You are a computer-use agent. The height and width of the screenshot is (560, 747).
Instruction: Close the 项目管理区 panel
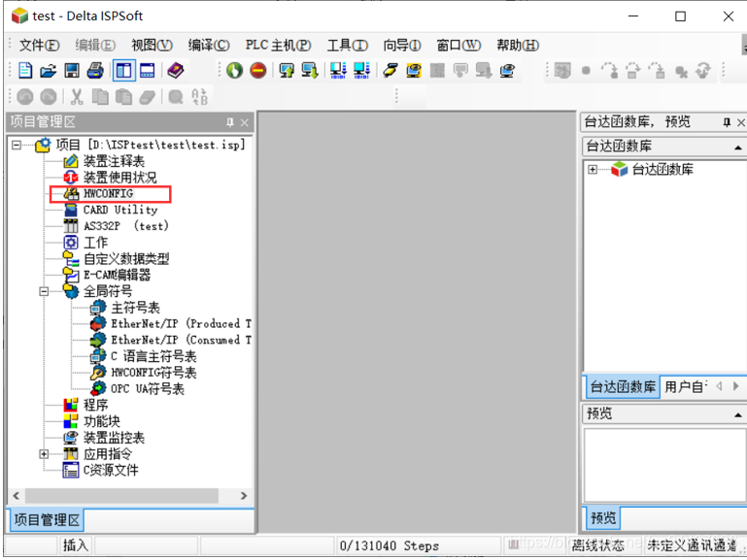click(x=245, y=122)
